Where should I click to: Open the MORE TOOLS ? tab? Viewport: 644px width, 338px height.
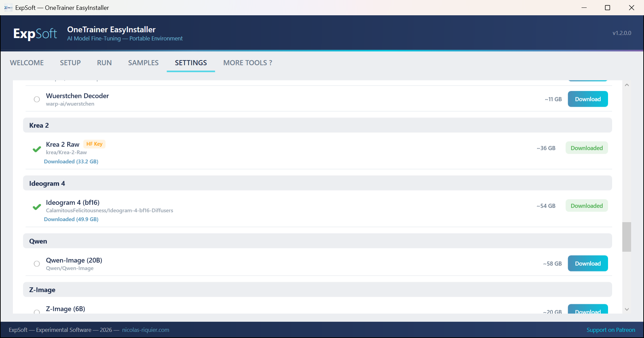pos(248,63)
